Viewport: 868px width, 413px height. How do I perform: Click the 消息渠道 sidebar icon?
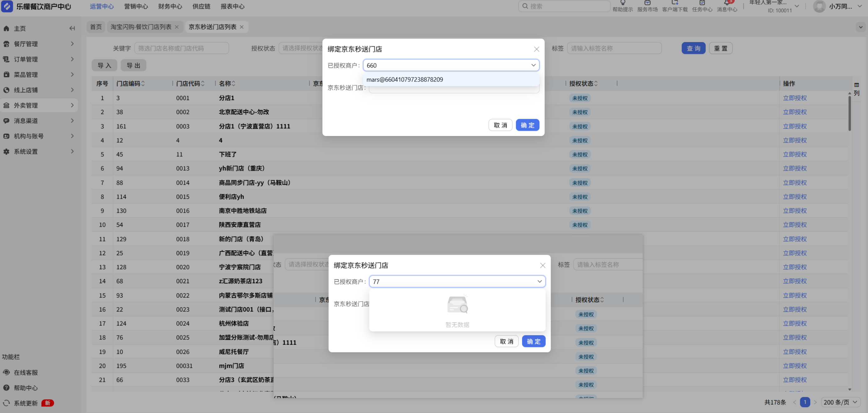(x=7, y=120)
